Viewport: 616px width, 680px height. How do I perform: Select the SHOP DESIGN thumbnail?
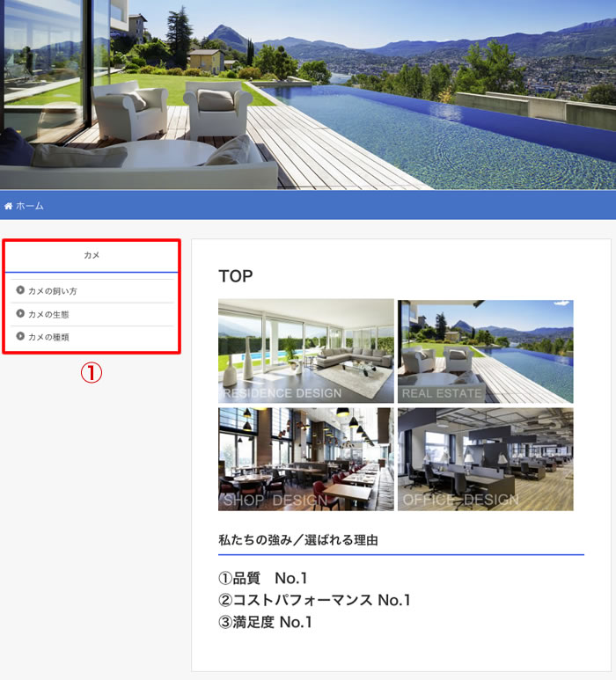pyautogui.click(x=305, y=459)
